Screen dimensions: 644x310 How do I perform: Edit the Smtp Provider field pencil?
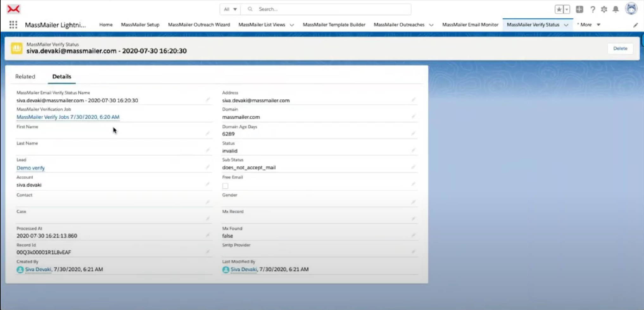coord(414,252)
